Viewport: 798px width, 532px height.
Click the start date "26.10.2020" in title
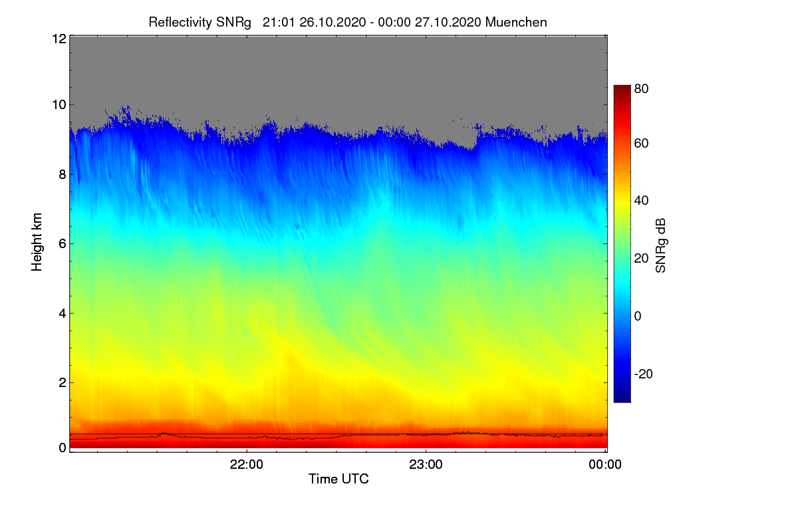click(x=332, y=22)
